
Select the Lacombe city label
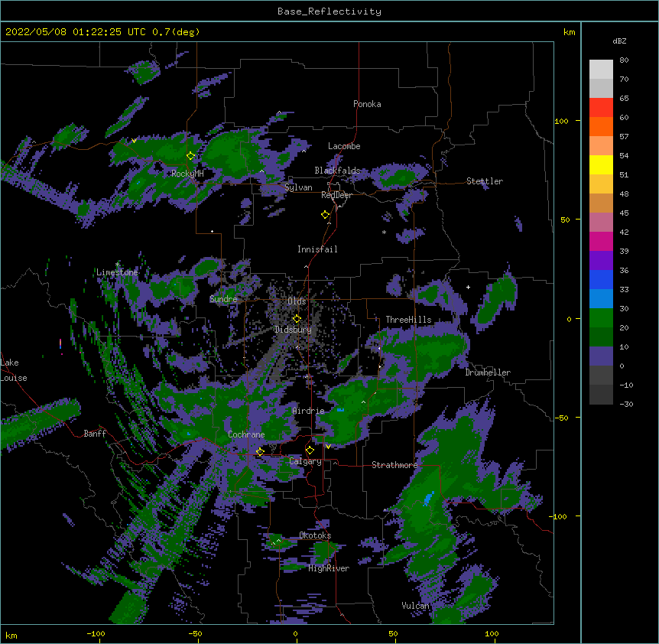point(344,146)
